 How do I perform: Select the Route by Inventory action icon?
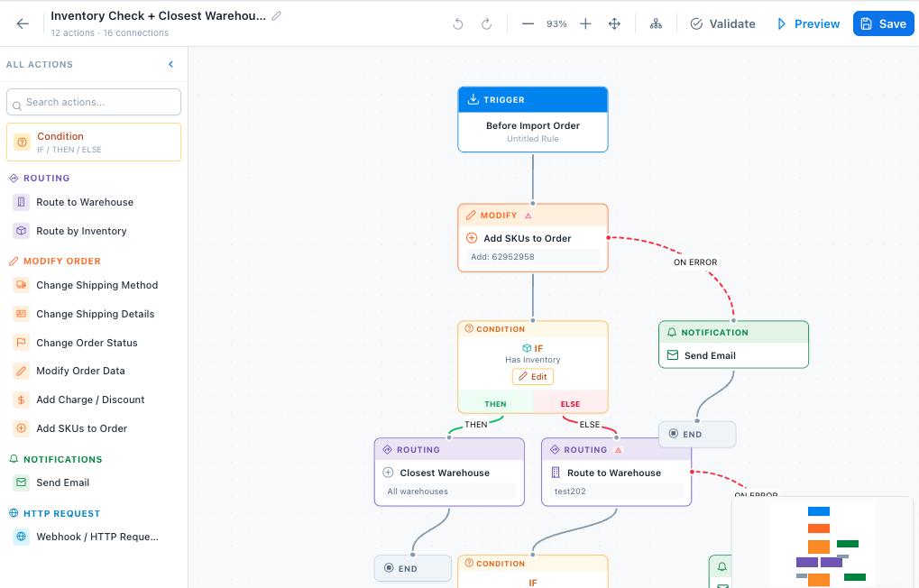tap(20, 231)
